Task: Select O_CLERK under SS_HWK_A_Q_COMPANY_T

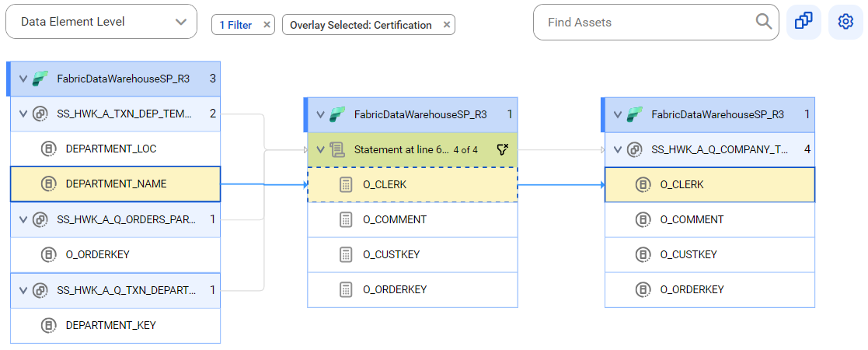Action: pyautogui.click(x=709, y=185)
